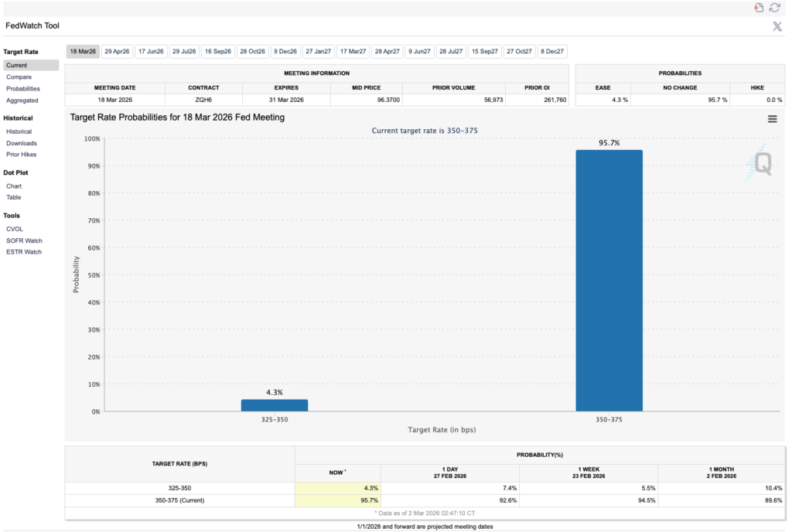Open the 9 Dec26 meeting tab
792x532 pixels.
[x=285, y=52]
